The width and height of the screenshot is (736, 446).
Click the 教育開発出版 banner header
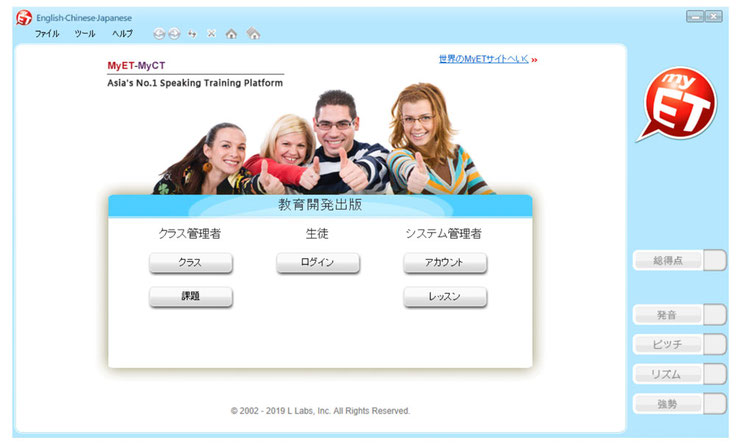click(x=320, y=206)
